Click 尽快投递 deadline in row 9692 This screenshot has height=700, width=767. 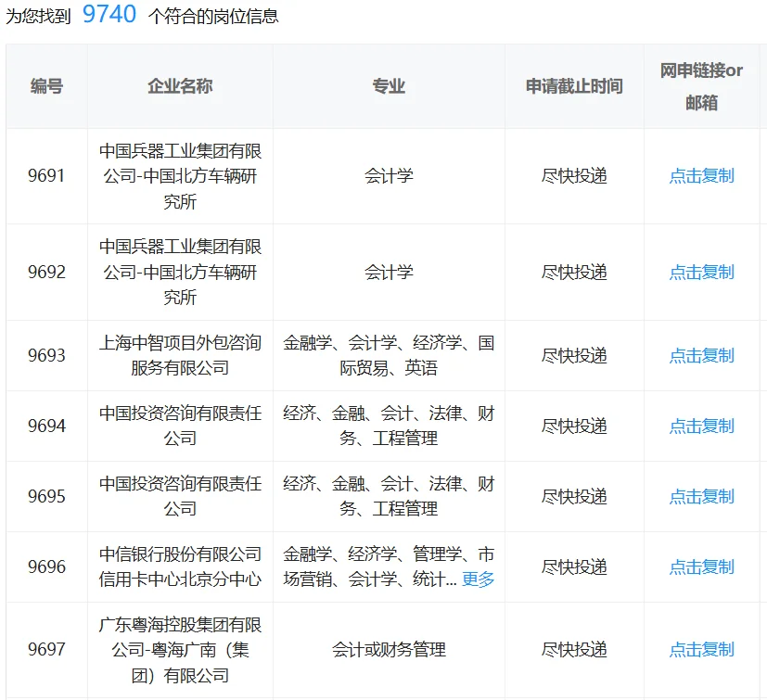click(x=574, y=272)
